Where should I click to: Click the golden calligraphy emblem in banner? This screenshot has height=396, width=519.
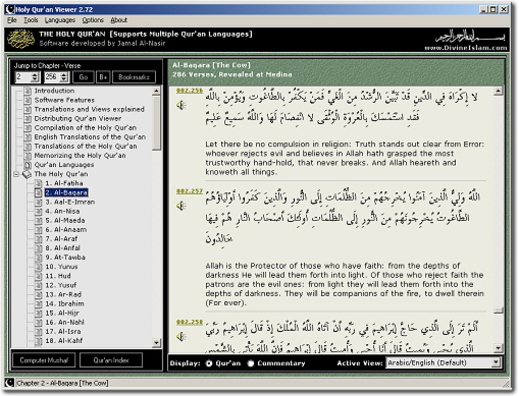click(21, 39)
